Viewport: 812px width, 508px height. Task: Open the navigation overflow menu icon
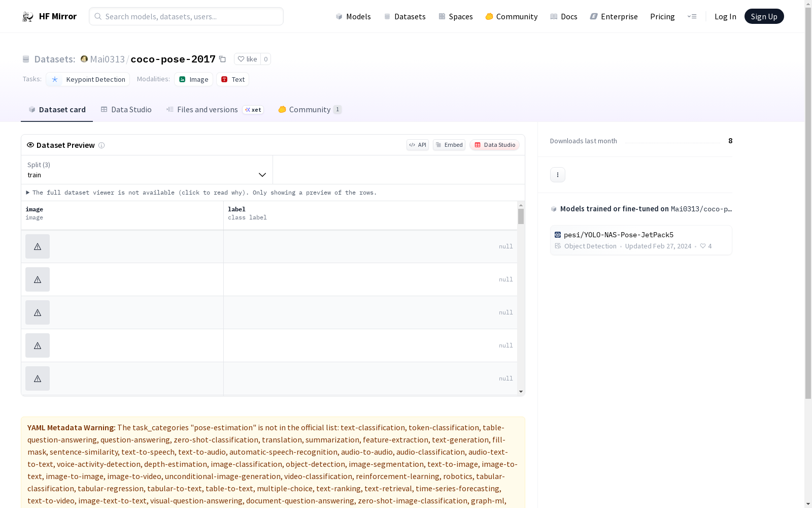pos(692,17)
